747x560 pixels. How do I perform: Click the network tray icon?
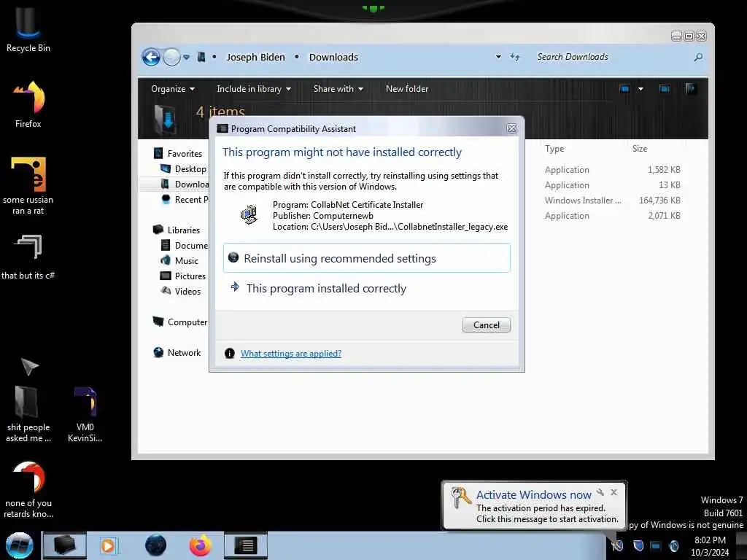click(656, 545)
